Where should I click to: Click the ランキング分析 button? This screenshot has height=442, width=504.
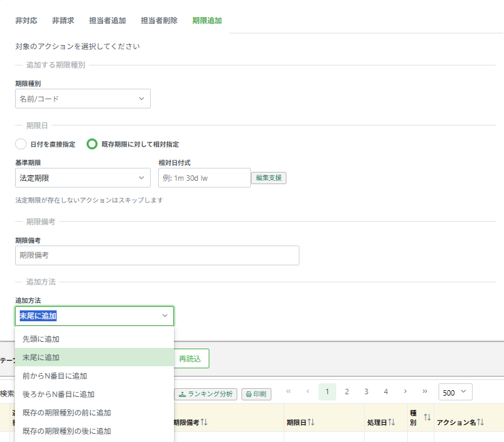(x=206, y=394)
